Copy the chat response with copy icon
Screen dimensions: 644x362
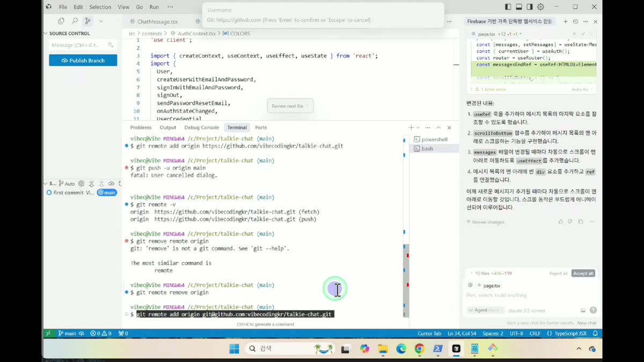581,221
